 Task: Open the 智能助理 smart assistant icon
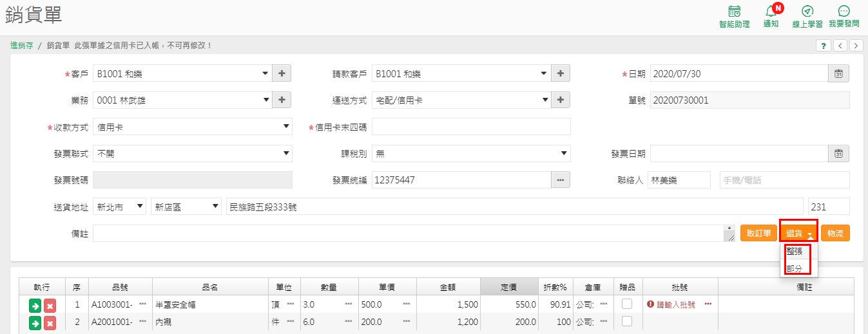734,12
